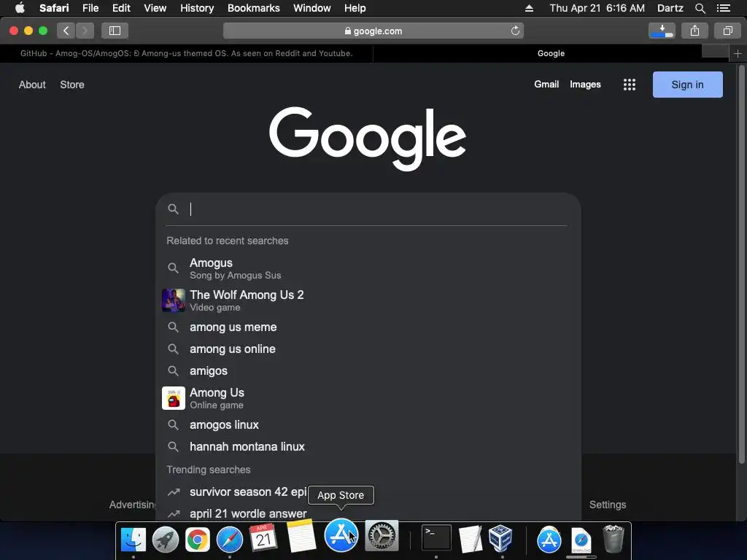Open the History menu
Viewport: 747px width, 560px height.
[197, 8]
